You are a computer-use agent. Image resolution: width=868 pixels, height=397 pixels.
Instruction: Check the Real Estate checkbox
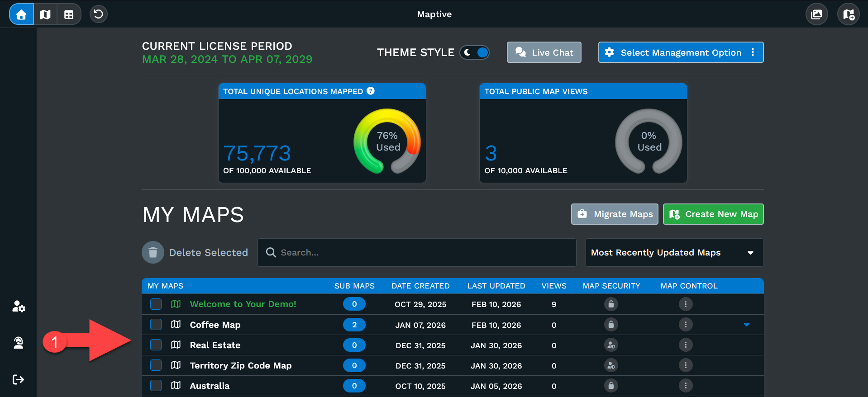pyautogui.click(x=156, y=345)
